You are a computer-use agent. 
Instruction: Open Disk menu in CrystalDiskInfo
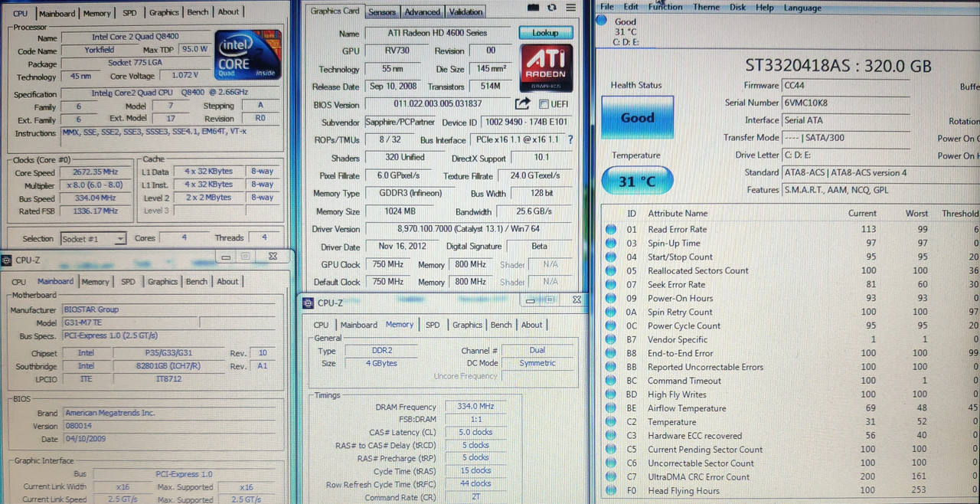[x=737, y=7]
